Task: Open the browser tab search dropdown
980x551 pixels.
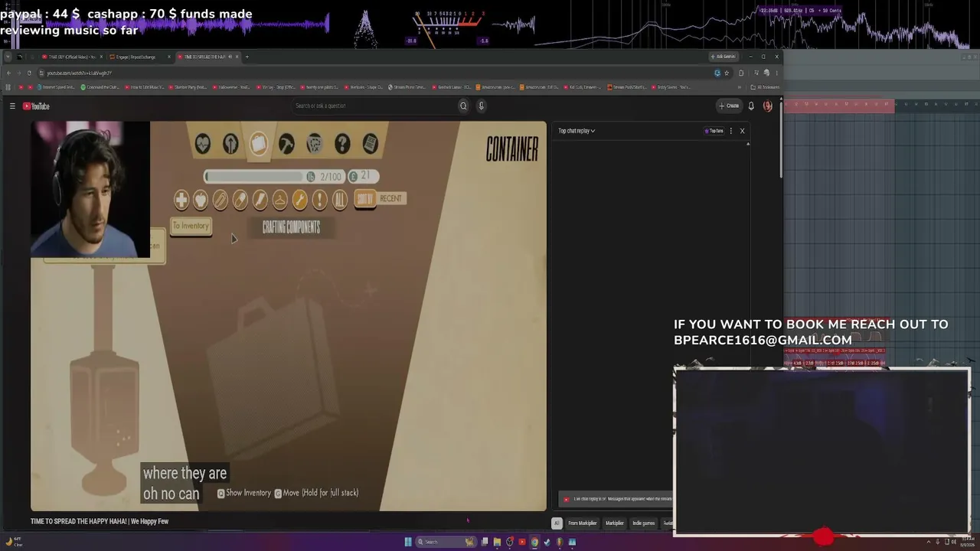Action: (x=8, y=57)
